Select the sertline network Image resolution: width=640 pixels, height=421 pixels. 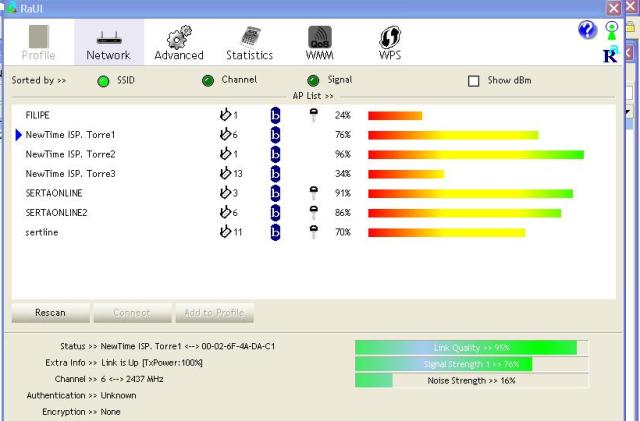(x=313, y=232)
